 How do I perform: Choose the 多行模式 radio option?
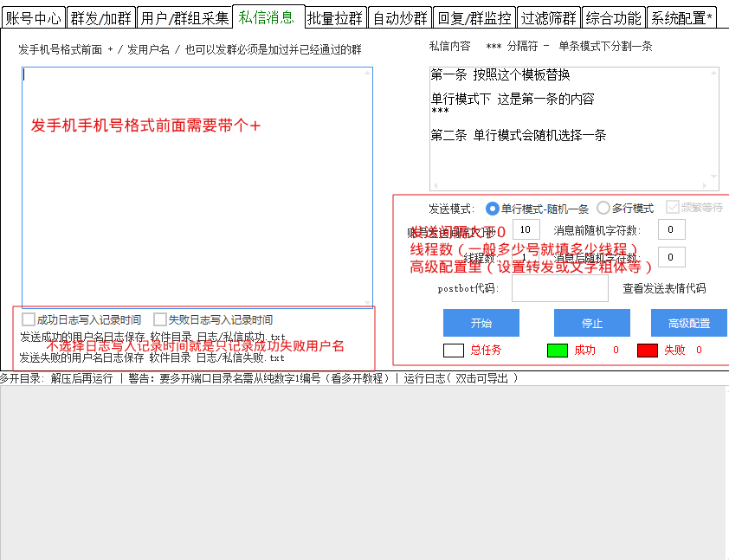(x=603, y=209)
